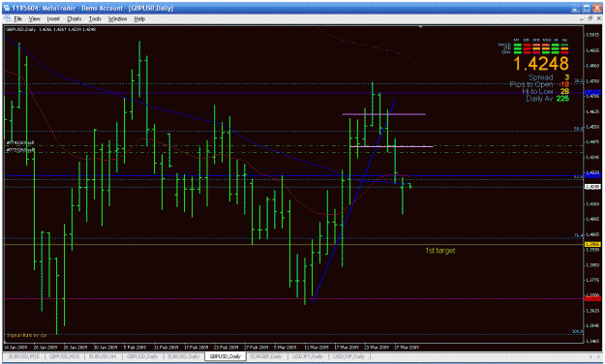Click the 'Hi to Low' indicator label
The image size is (605, 364).
click(x=537, y=91)
